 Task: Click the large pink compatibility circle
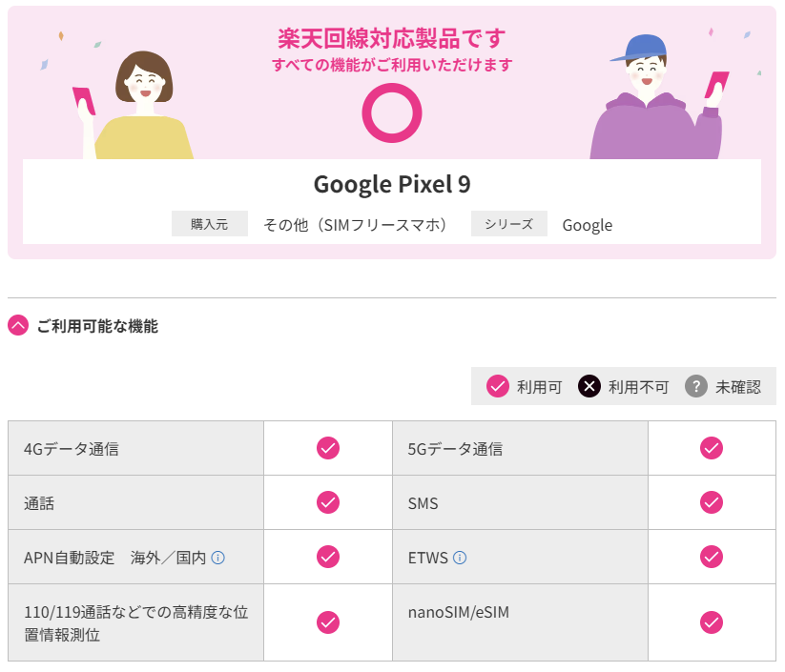tap(392, 113)
